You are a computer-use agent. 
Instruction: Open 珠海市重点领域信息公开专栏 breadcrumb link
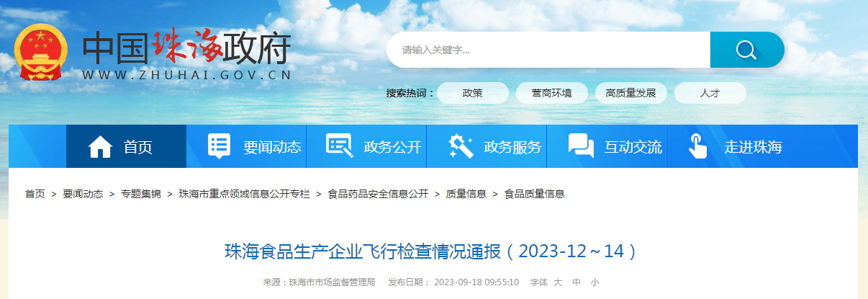click(244, 194)
